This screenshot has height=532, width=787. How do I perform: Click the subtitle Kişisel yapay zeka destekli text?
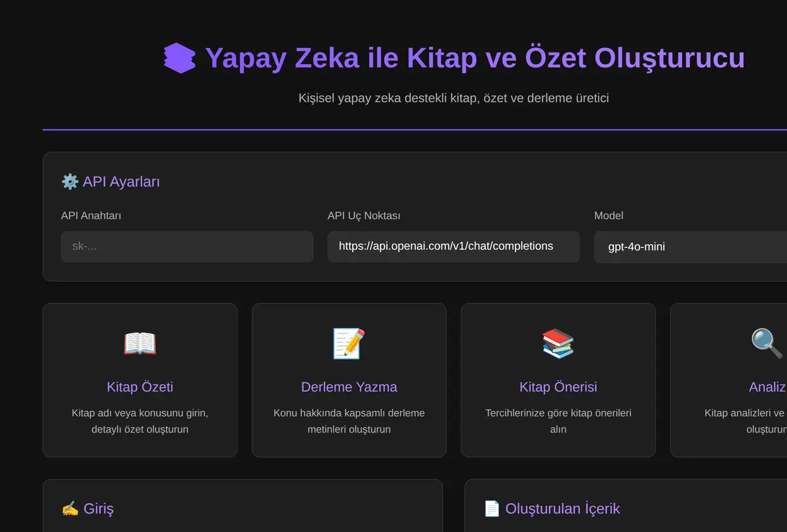pyautogui.click(x=454, y=98)
